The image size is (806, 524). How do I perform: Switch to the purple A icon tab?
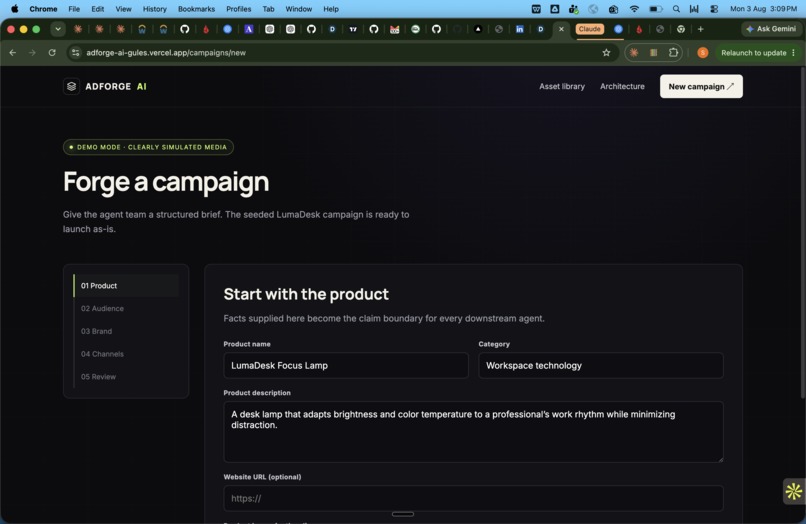(x=249, y=29)
